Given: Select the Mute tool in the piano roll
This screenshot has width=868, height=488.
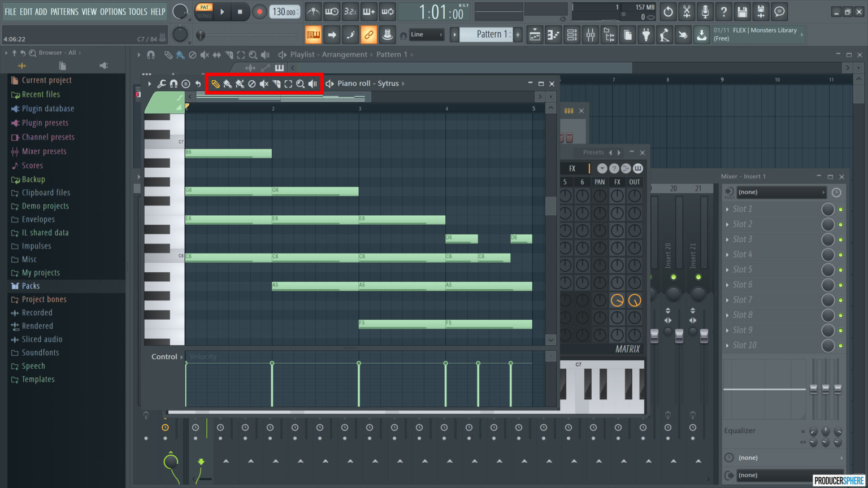Looking at the screenshot, I should coord(263,83).
